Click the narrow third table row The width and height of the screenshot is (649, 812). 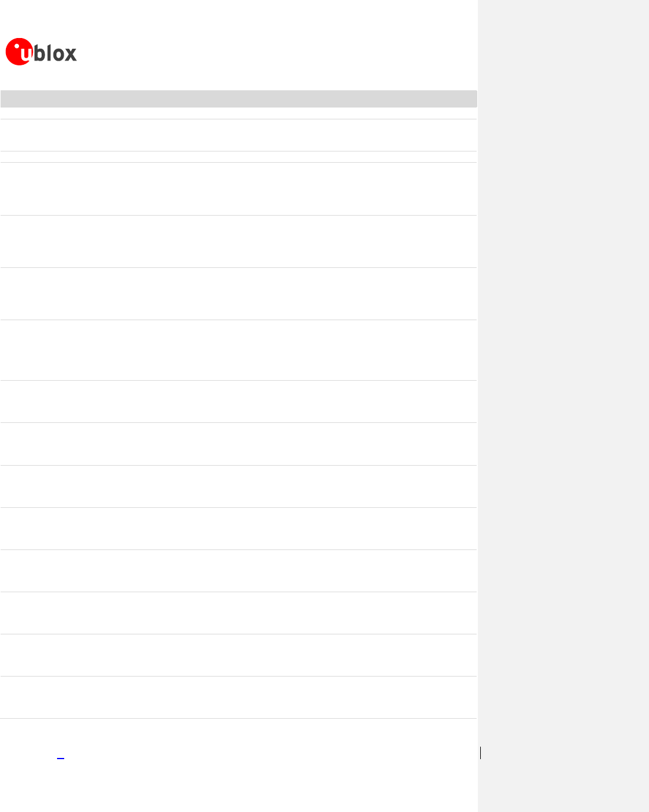[x=238, y=157]
